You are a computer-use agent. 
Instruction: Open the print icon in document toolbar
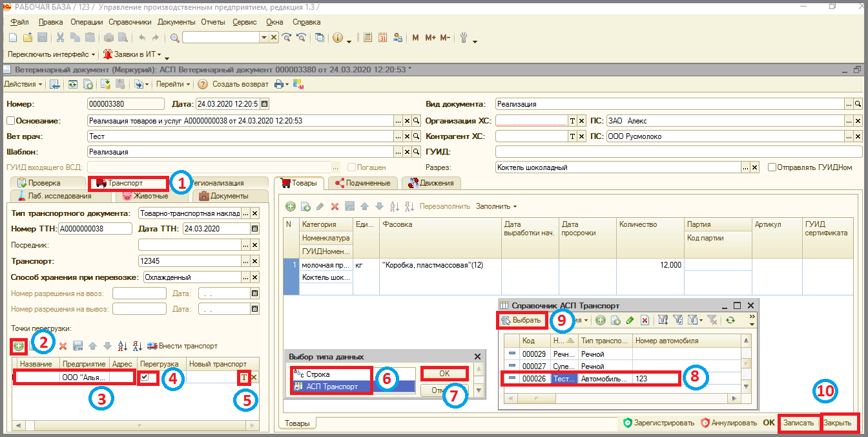click(279, 84)
